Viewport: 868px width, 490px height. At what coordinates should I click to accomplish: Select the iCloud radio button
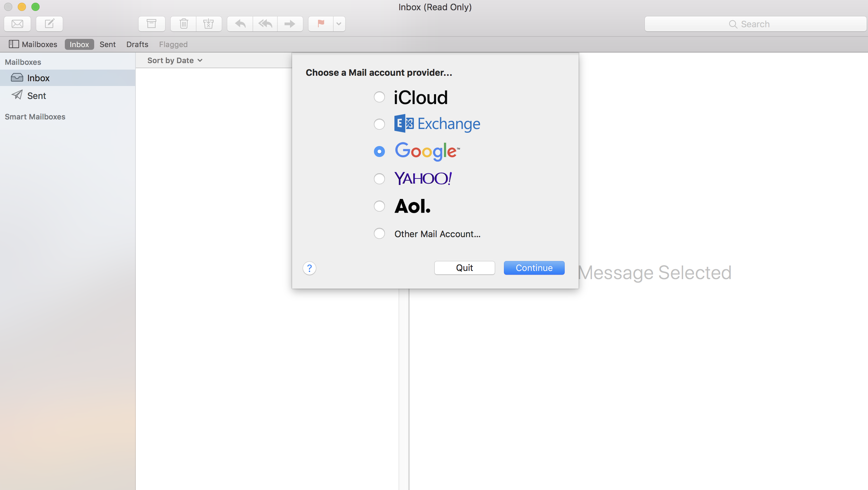[x=379, y=97]
